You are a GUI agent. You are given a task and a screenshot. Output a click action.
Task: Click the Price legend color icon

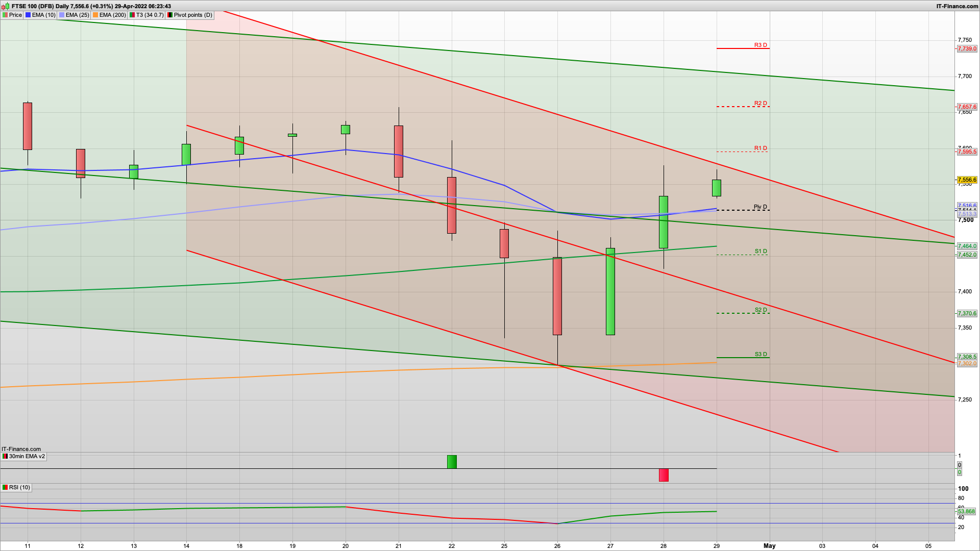(x=5, y=15)
